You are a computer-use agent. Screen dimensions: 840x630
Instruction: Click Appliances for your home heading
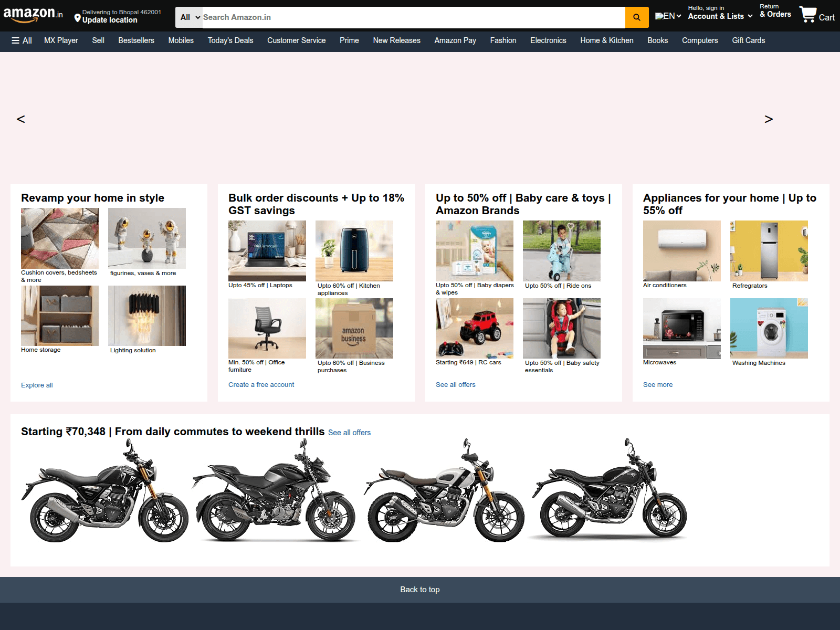(730, 204)
